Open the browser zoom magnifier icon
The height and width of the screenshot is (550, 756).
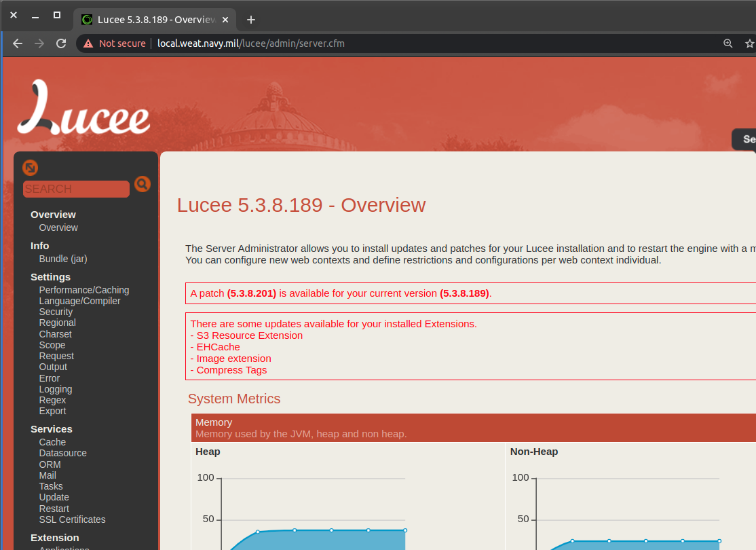(x=728, y=43)
